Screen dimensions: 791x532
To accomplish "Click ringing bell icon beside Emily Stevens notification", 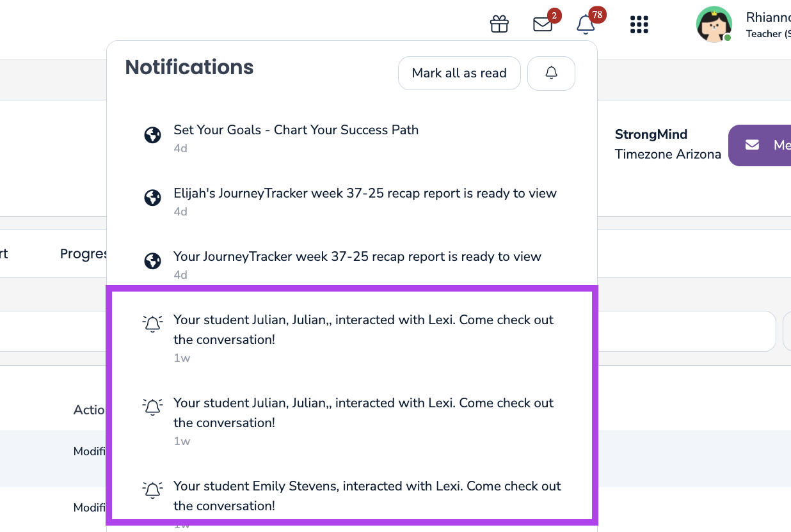I will tap(152, 490).
